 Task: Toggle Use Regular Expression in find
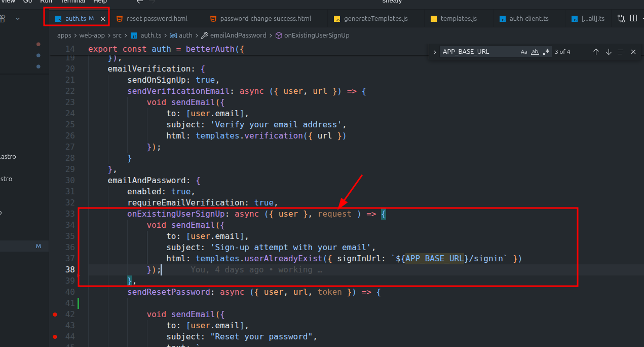546,52
